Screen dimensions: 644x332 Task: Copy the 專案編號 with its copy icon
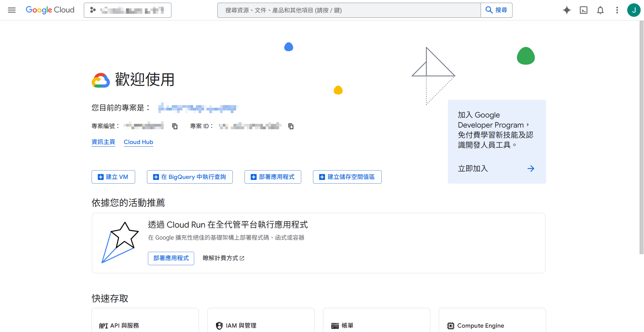[x=174, y=126]
